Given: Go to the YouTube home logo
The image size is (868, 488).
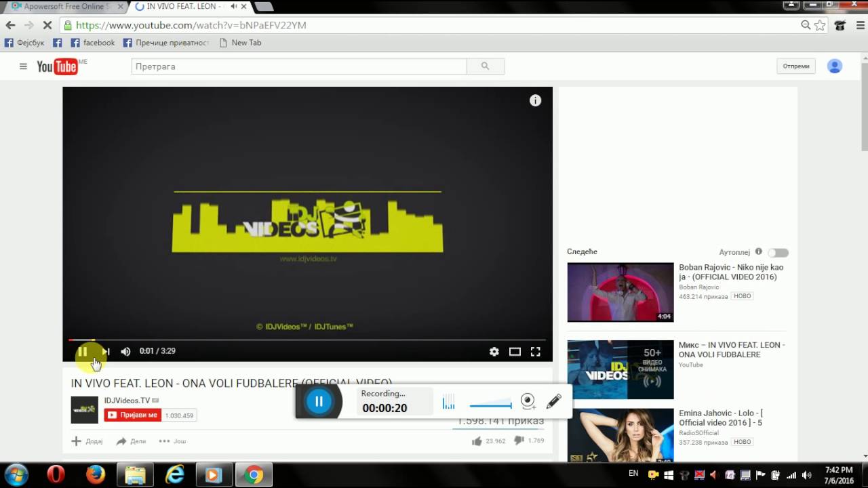Looking at the screenshot, I should pos(57,66).
